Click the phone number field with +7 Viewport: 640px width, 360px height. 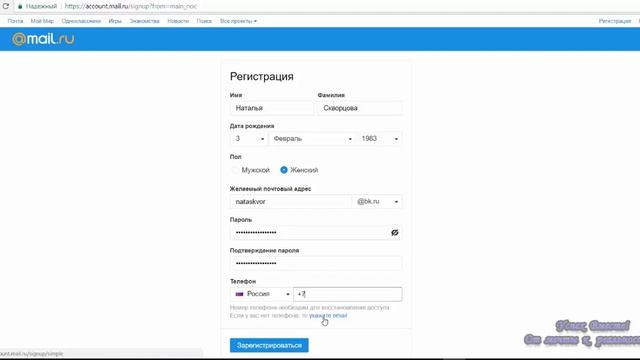pyautogui.click(x=348, y=294)
